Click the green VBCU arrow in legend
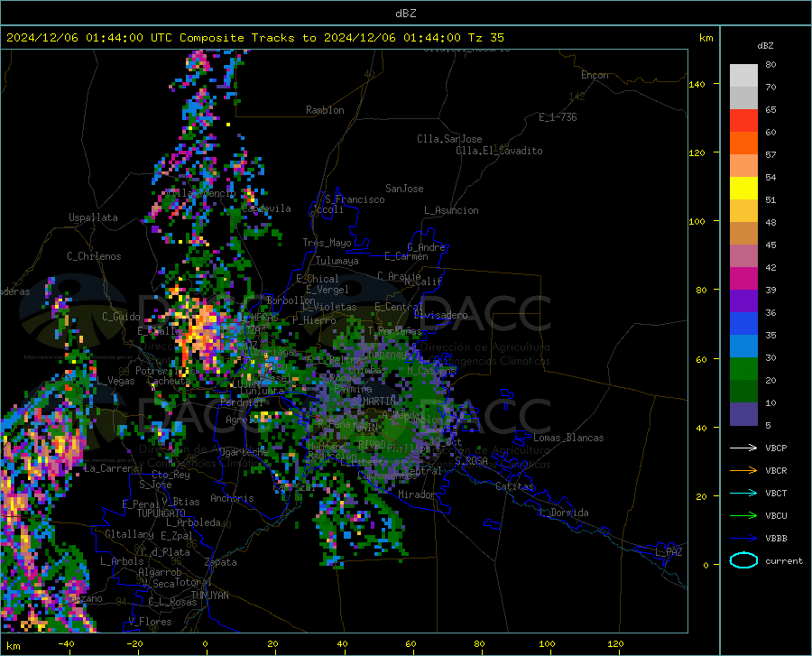This screenshot has width=812, height=656. (x=743, y=516)
